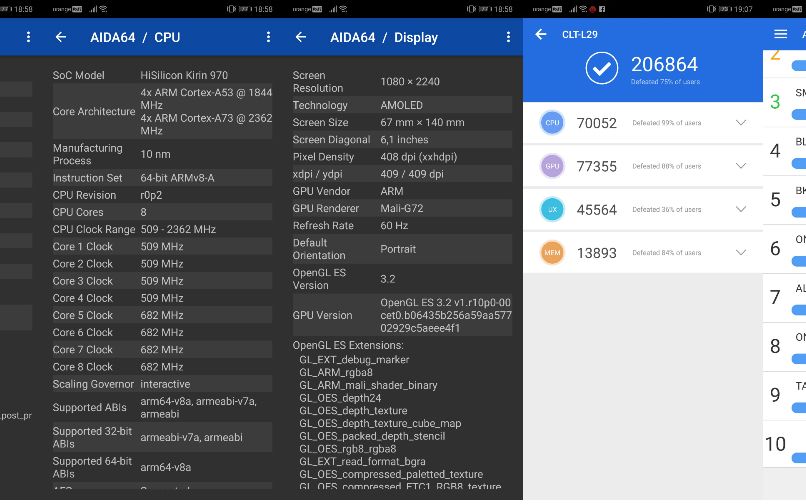Select the Core 1 Clock row

tap(162, 247)
